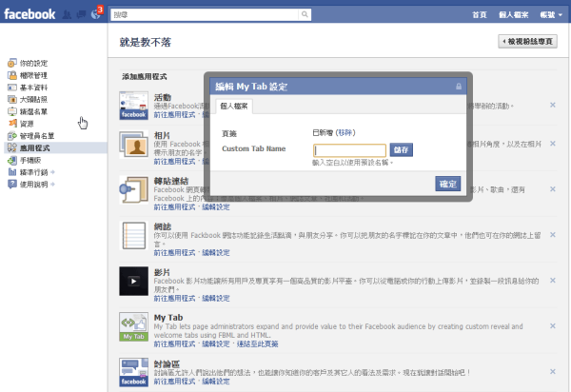Screen dimensions: 571x392
Task: Open 基本資料 in sidebar
Action: click(x=28, y=88)
